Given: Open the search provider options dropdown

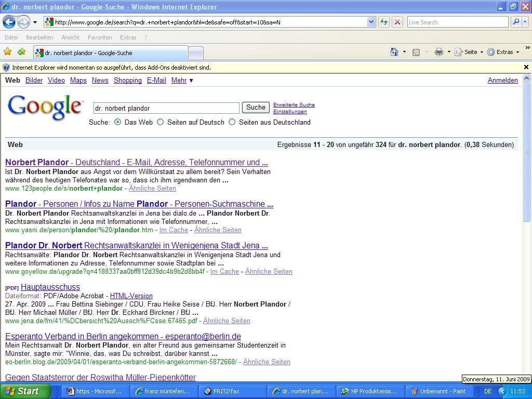Looking at the screenshot, I should coord(525,22).
